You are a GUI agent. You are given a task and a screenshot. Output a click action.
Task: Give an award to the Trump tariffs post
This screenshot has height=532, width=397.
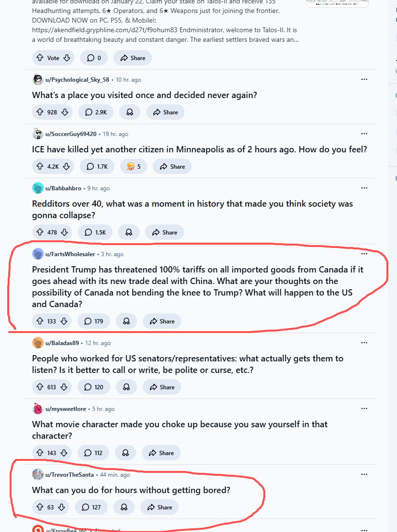(x=126, y=322)
